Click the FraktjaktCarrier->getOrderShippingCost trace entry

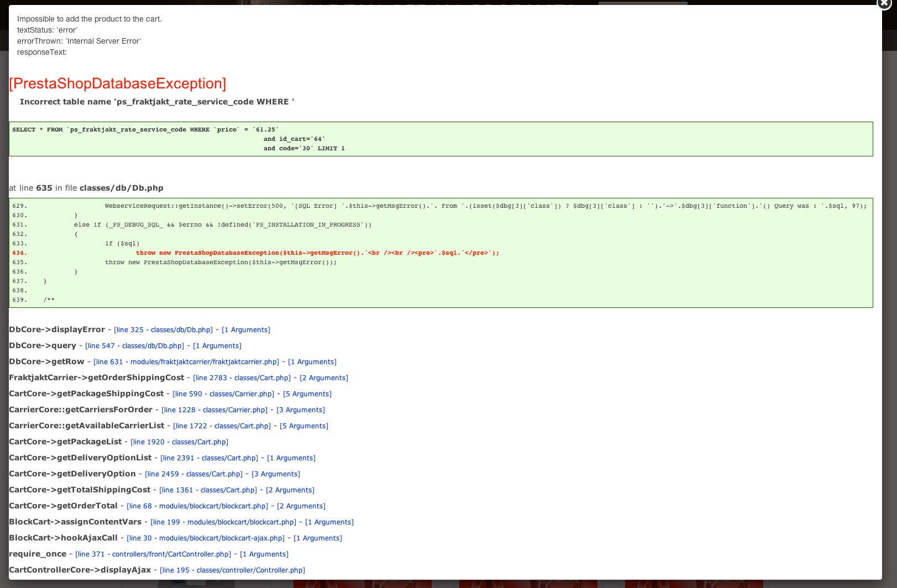point(96,378)
